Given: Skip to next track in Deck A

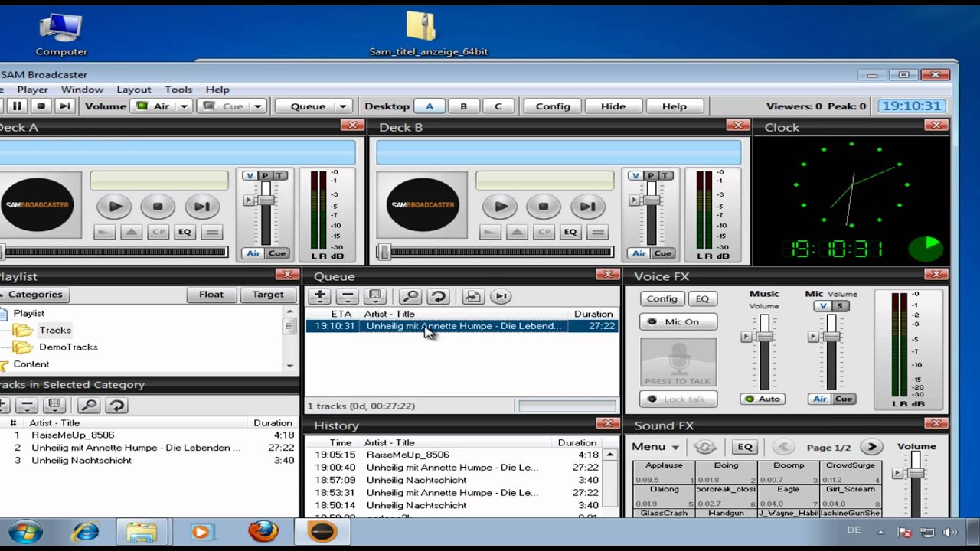Looking at the screenshot, I should [x=201, y=206].
